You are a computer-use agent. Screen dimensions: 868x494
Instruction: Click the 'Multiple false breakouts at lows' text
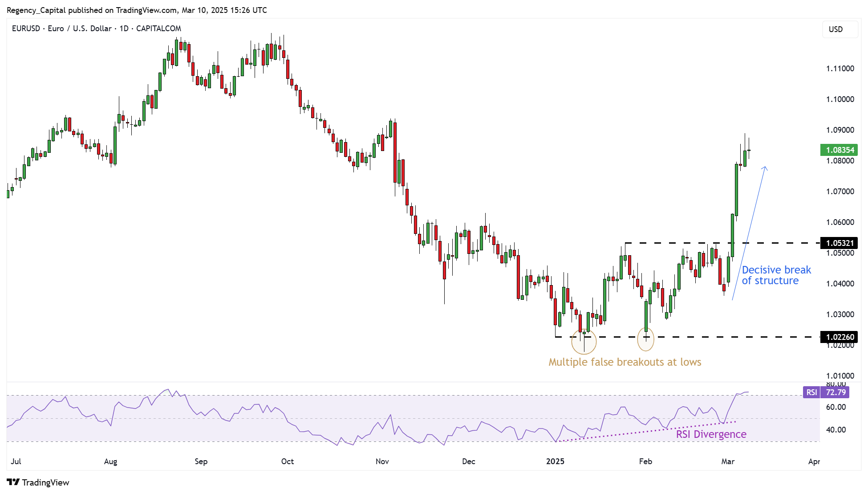click(x=625, y=362)
